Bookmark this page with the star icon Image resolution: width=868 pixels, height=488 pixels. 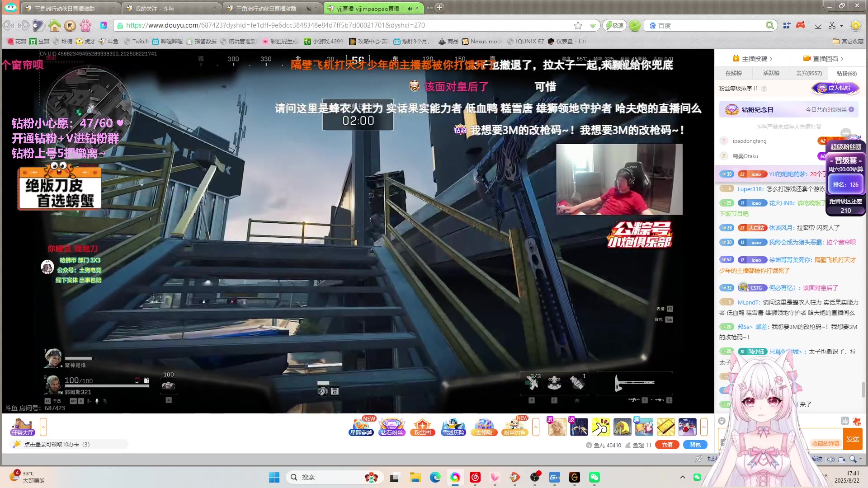coord(578,25)
